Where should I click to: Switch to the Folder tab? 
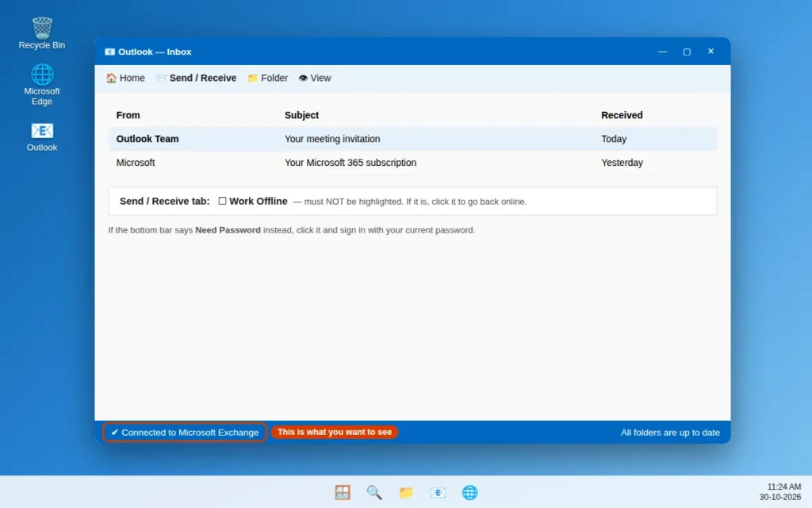tap(267, 78)
